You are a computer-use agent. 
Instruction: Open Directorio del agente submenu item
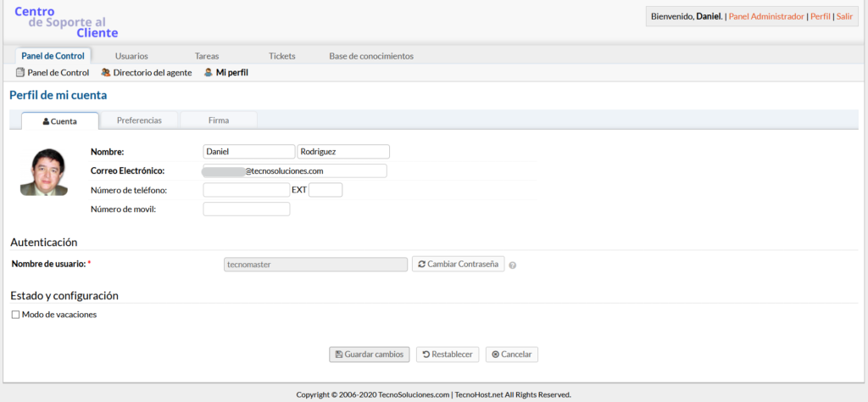click(x=147, y=73)
